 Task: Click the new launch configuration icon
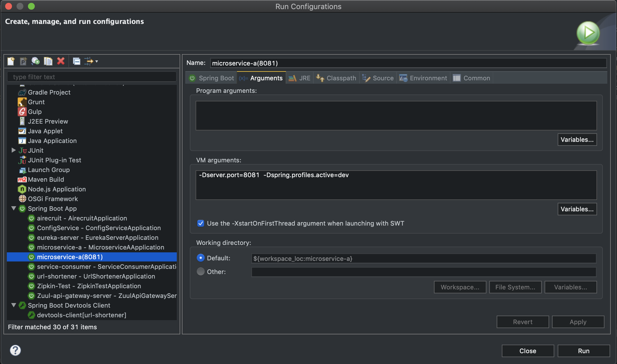pos(11,61)
